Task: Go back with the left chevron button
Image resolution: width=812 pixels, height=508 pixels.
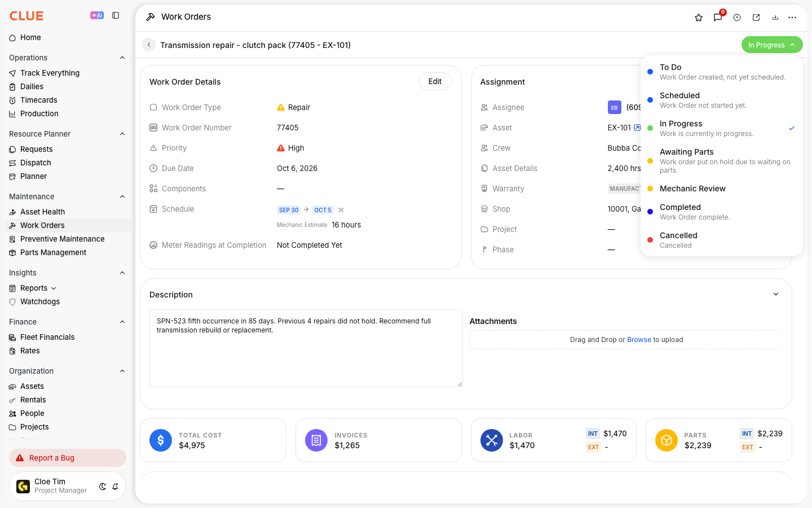Action: tap(149, 45)
